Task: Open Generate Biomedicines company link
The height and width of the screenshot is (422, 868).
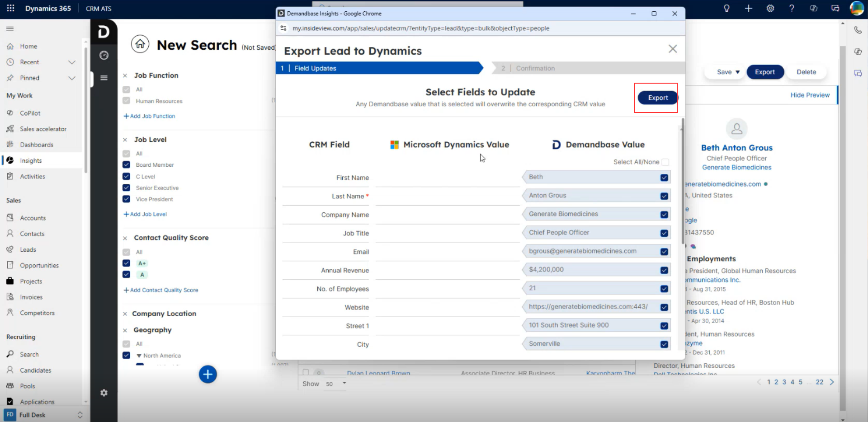Action: pos(736,167)
